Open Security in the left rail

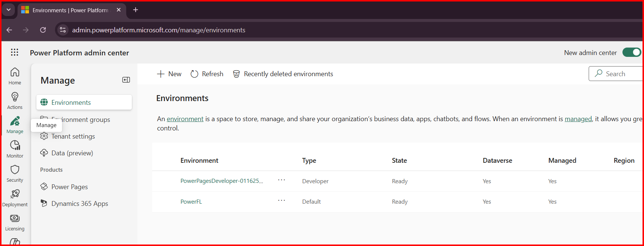[15, 174]
